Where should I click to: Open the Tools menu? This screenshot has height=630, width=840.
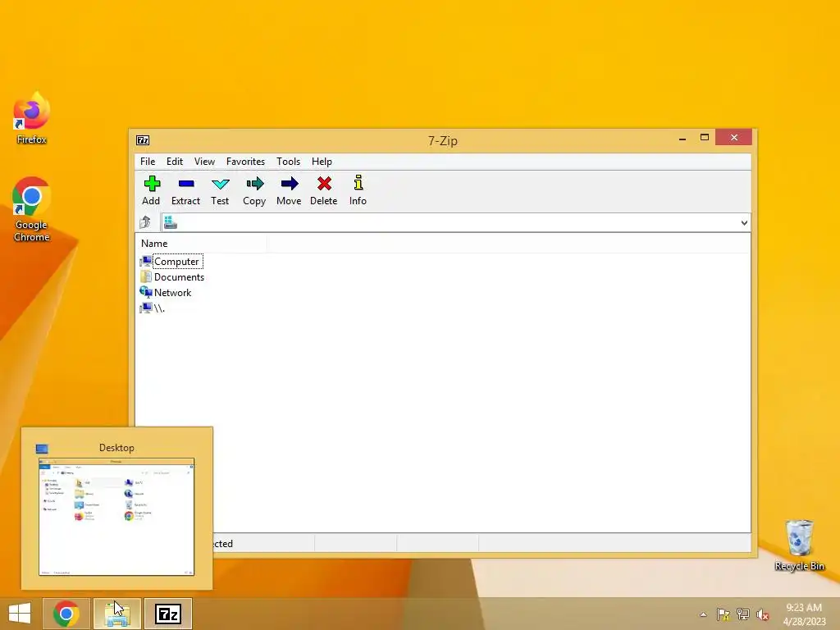click(x=288, y=162)
